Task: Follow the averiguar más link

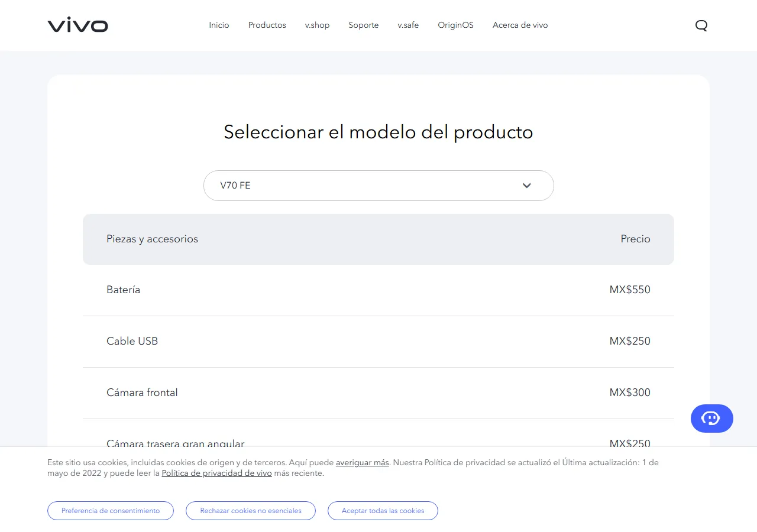Action: point(363,462)
